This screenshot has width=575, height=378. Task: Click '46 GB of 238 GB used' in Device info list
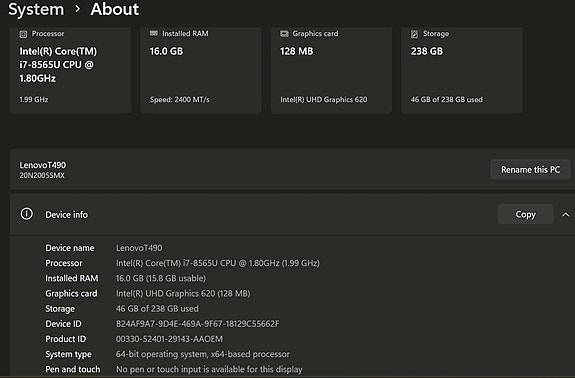pyautogui.click(x=157, y=309)
